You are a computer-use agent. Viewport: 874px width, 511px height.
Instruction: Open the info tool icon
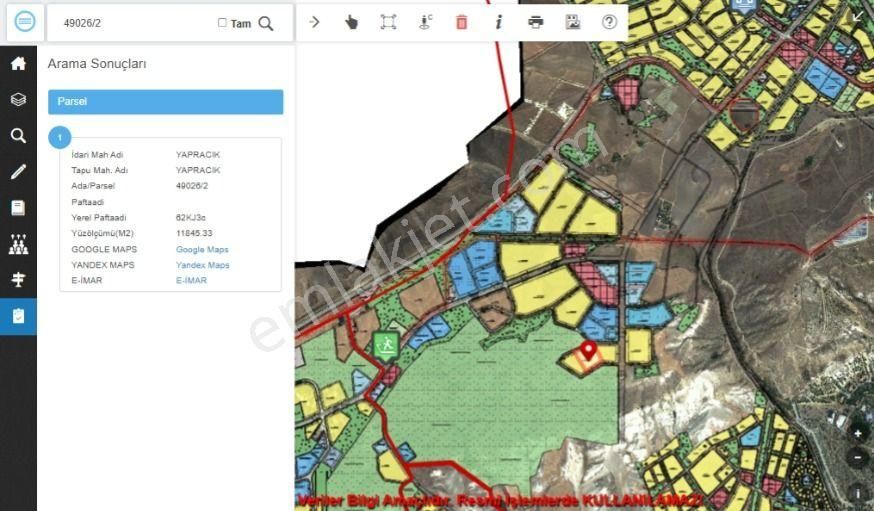(x=499, y=22)
